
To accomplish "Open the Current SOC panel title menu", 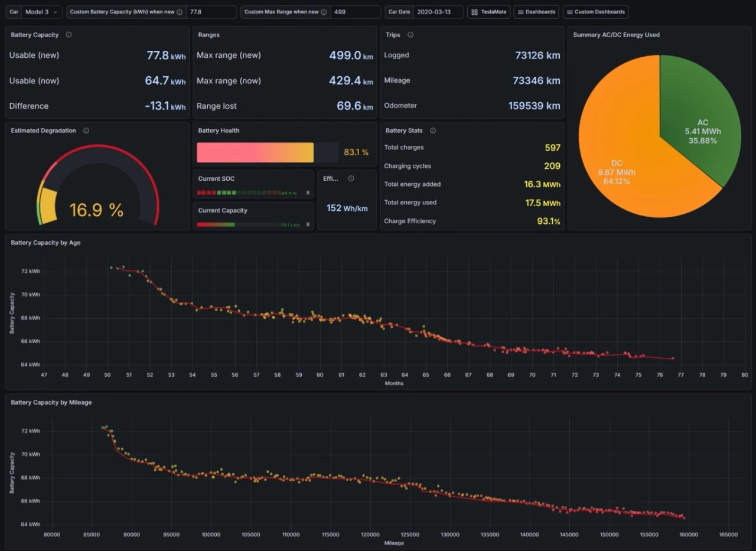I will tap(216, 178).
